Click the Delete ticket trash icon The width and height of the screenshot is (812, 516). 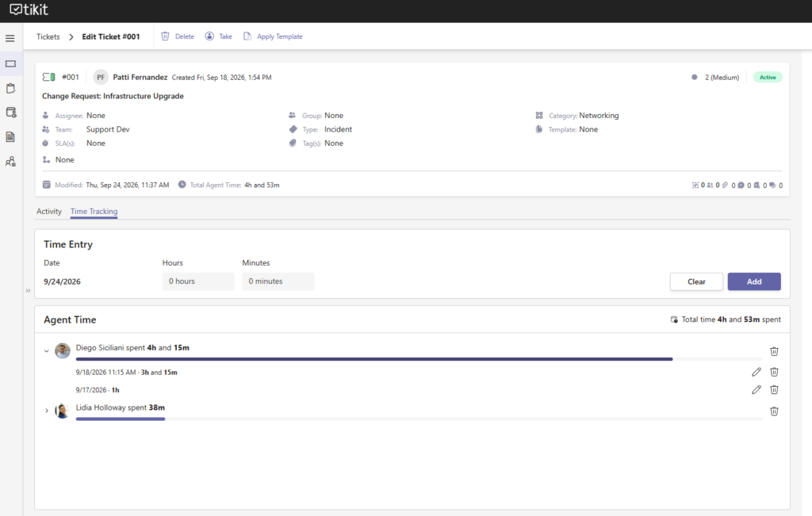coord(165,36)
